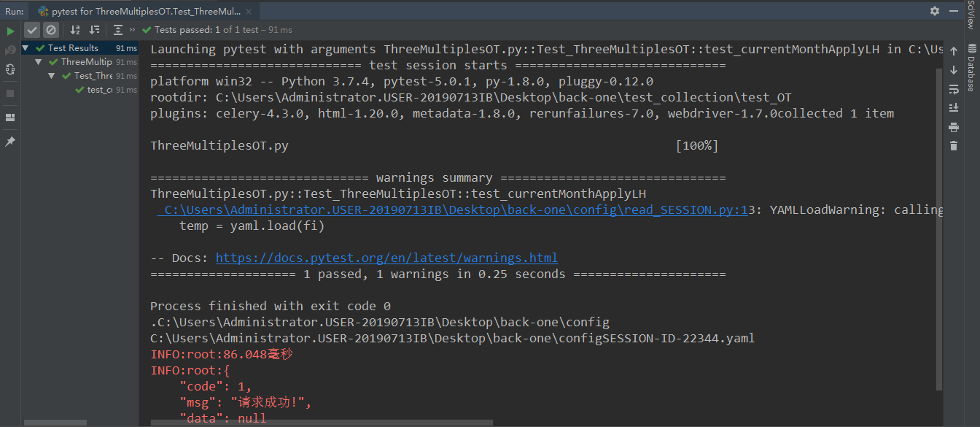Screen dimensions: 980x427
Task: Pin the Run tab
Action: click(x=10, y=142)
